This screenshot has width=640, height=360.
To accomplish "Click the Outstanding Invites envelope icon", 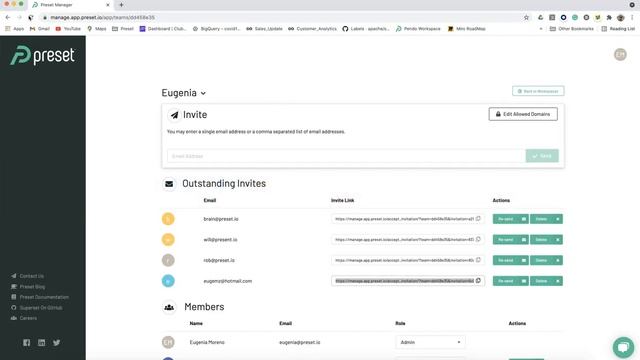I will click(169, 184).
